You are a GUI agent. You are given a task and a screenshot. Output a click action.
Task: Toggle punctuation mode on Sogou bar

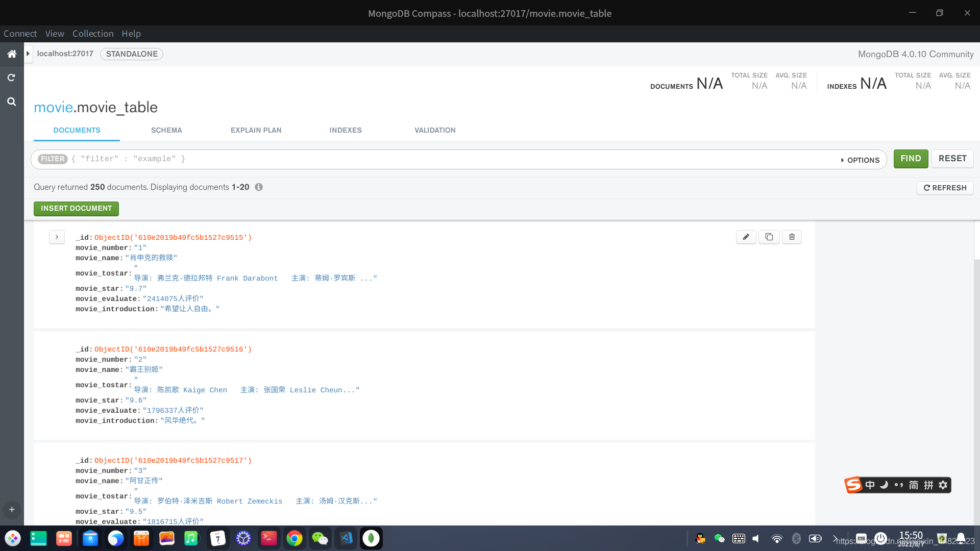click(899, 485)
